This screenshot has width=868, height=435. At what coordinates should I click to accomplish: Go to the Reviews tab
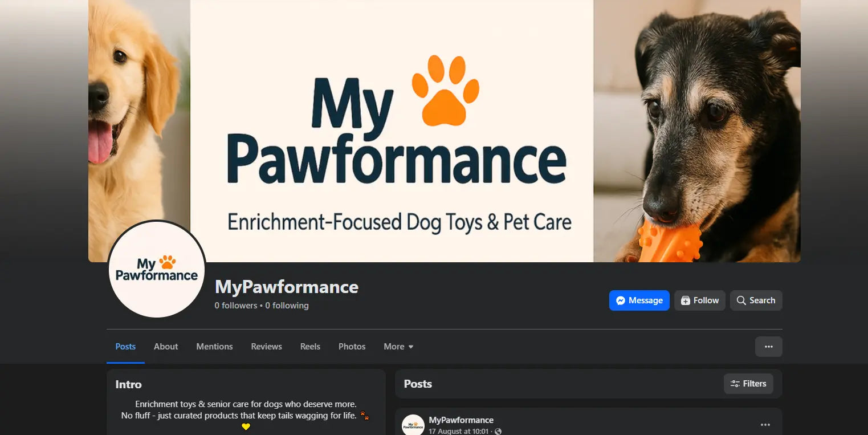point(266,347)
